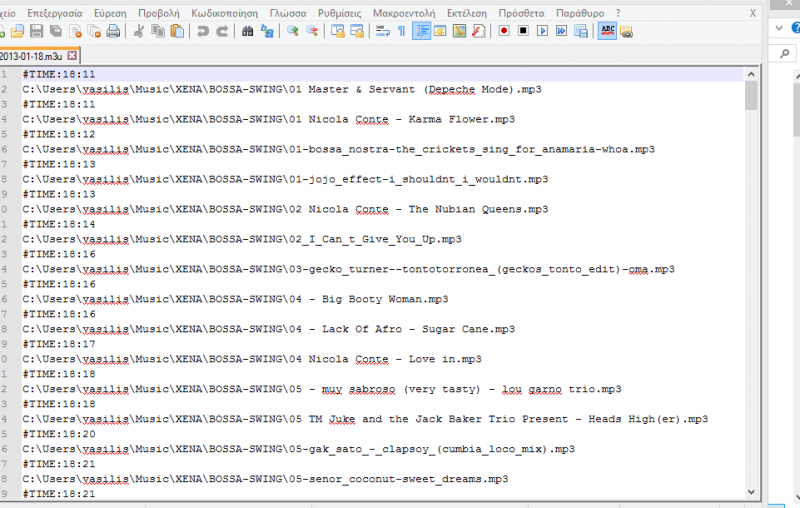Paste from clipboard using the toolbar icon

[x=177, y=32]
